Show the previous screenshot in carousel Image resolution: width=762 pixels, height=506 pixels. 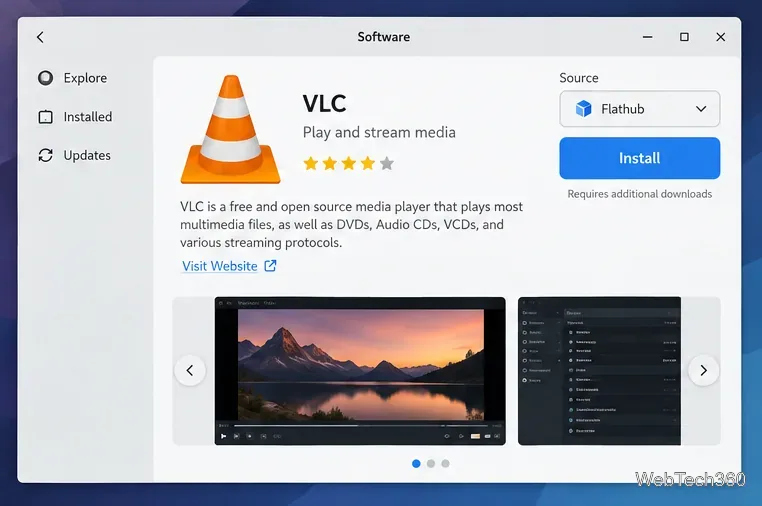click(190, 370)
